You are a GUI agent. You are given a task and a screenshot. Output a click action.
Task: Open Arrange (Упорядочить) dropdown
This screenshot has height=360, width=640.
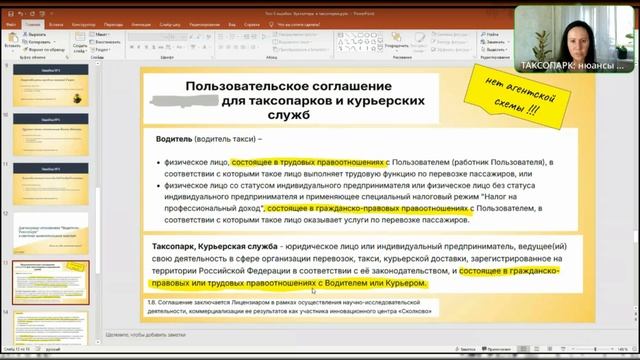tap(396, 42)
